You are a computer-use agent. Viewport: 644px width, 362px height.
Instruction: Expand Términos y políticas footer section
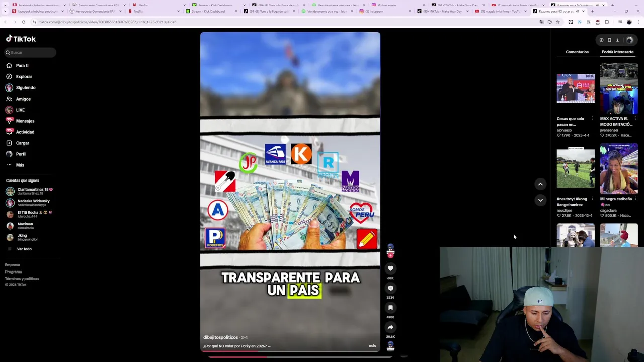(22, 279)
